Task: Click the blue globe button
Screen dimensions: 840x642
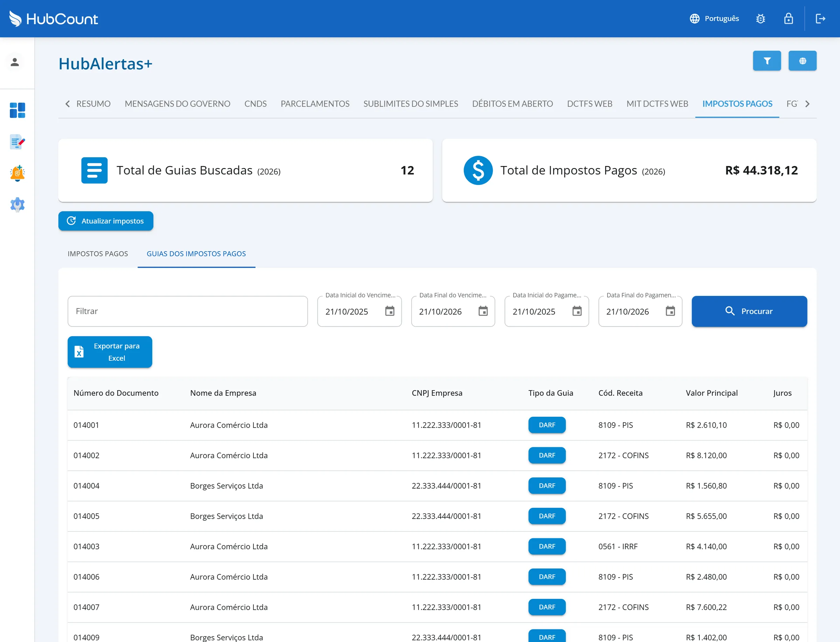Action: click(802, 61)
